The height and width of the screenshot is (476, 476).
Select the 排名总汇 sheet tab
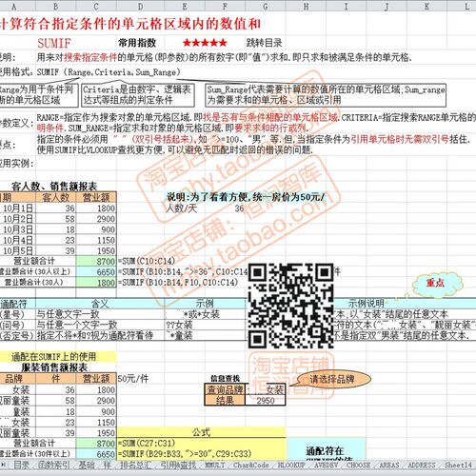(135, 466)
